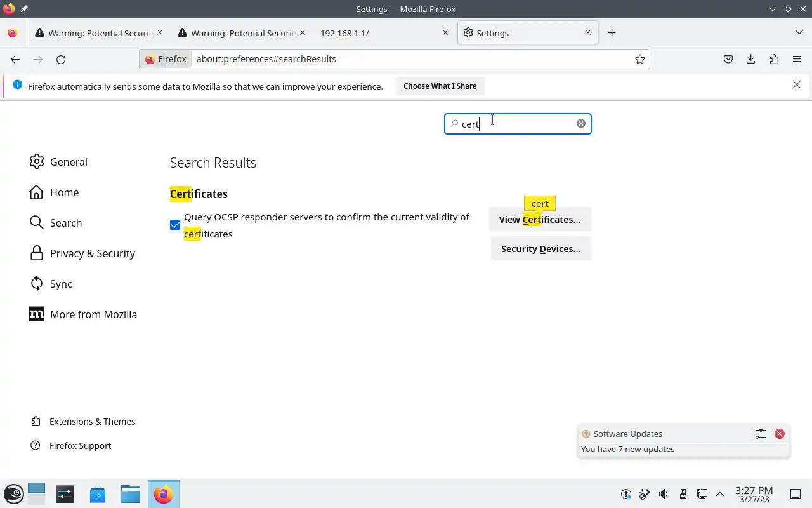
Task: Close the second Warning tab
Action: tap(303, 32)
